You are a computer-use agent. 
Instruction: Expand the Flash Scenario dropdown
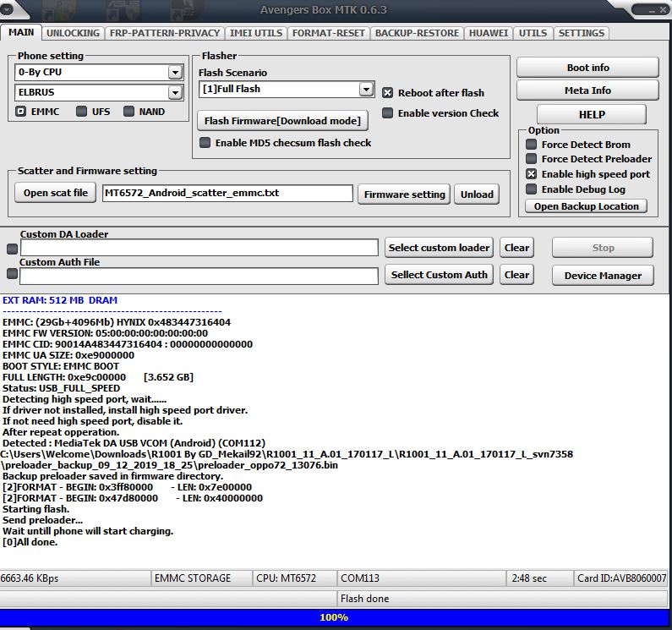click(x=366, y=89)
